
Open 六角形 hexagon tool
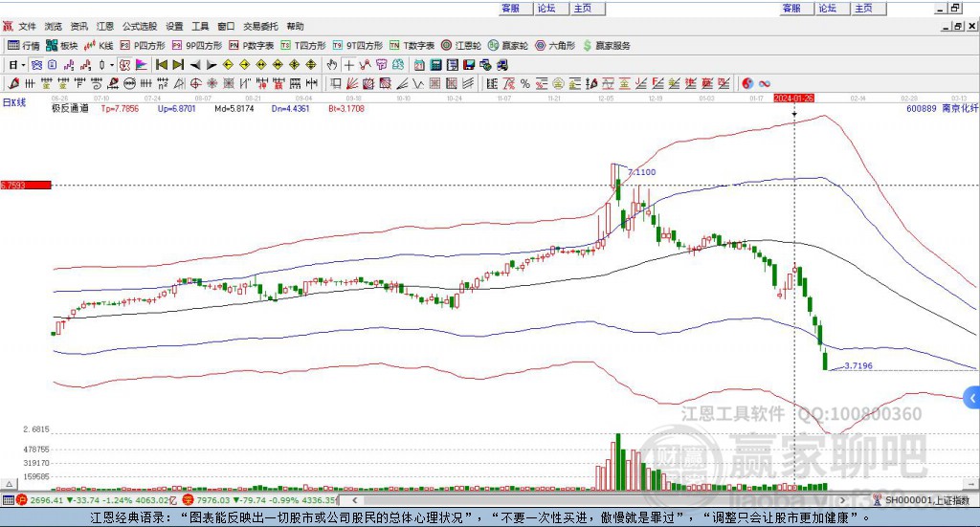(555, 46)
